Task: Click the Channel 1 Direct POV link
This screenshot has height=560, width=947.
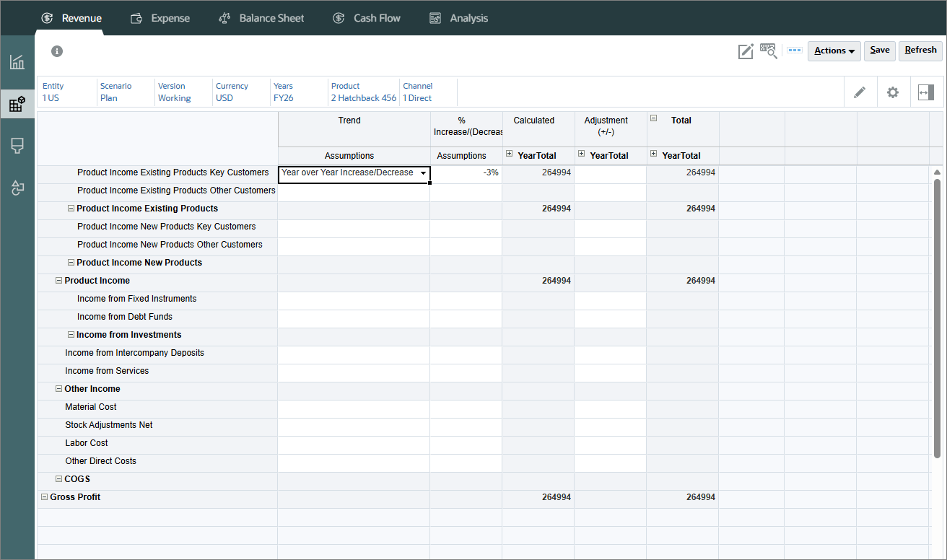Action: coord(417,92)
